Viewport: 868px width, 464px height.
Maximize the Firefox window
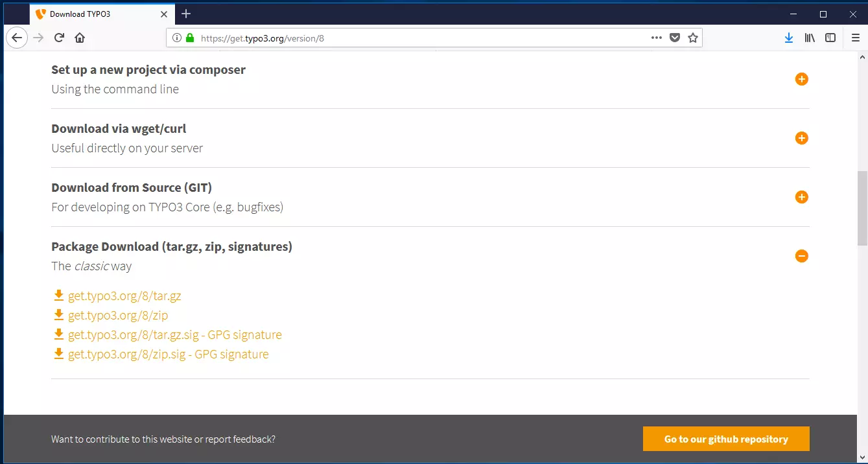[x=823, y=14]
